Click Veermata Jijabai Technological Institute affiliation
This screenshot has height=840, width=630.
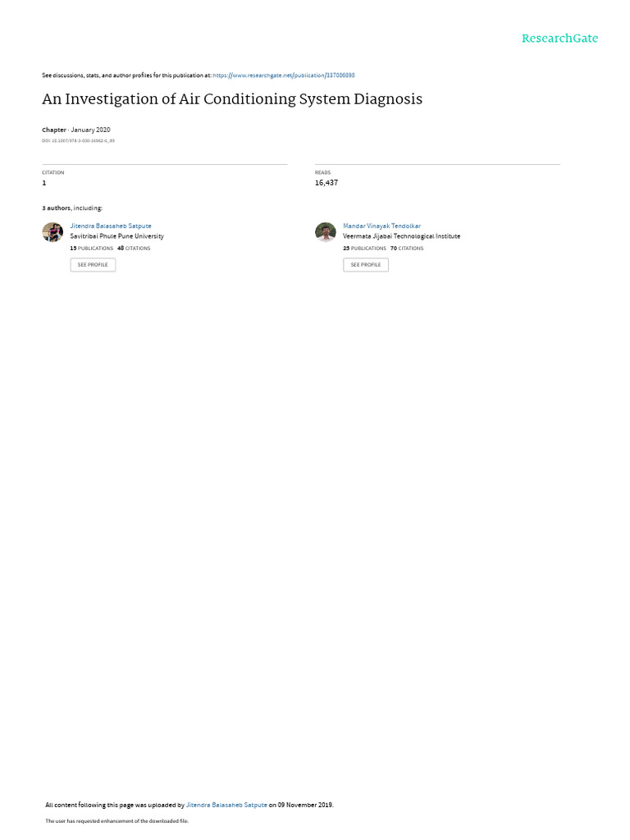click(401, 236)
